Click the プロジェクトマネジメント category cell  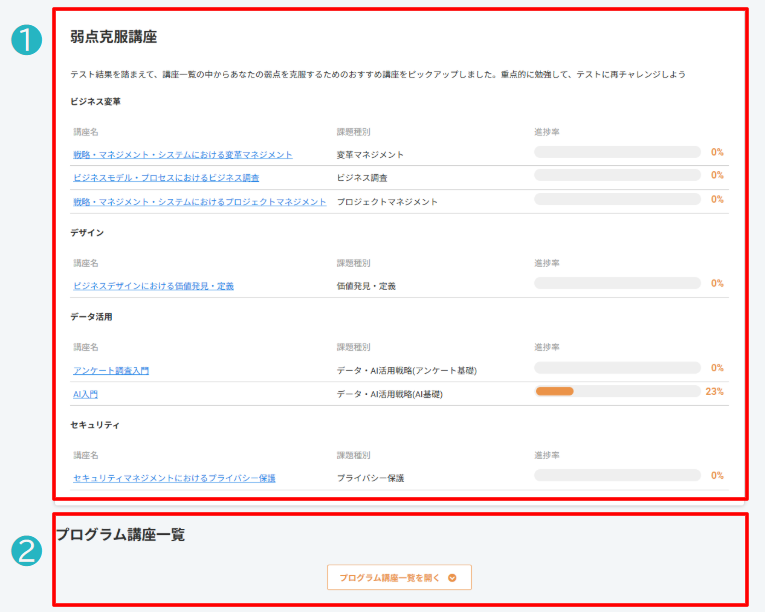point(387,202)
